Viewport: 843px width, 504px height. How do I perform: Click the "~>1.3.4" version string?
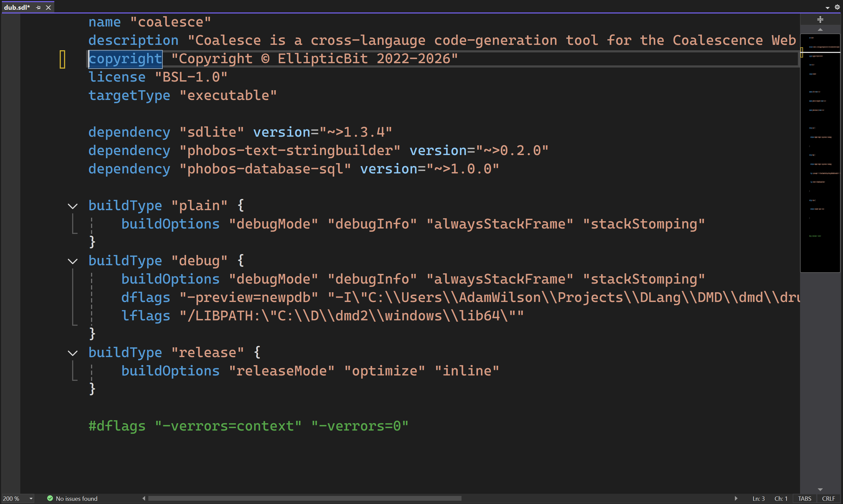point(356,132)
